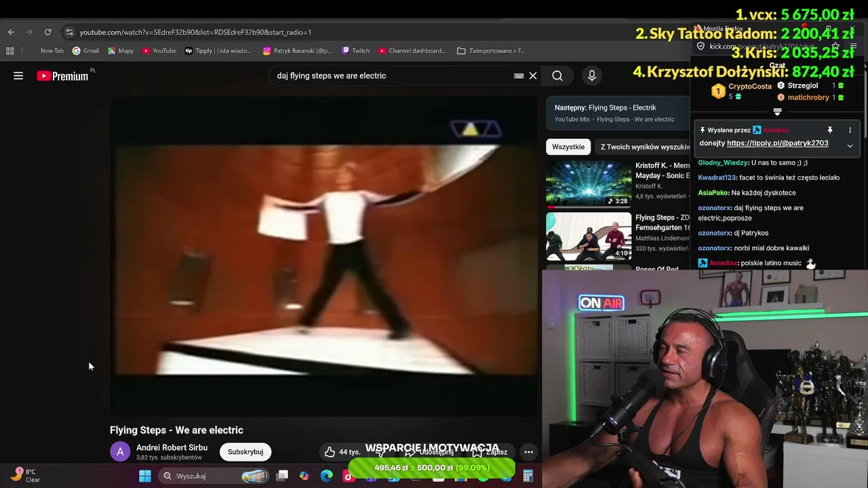Open the video more actions three-dot menu
The width and height of the screenshot is (868, 488).
click(x=528, y=452)
